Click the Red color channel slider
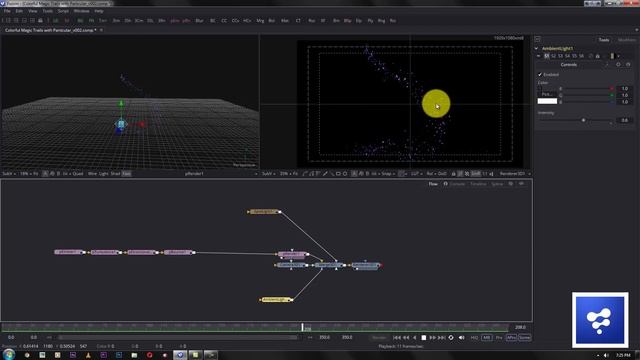This screenshot has height=360, width=640. pyautogui.click(x=587, y=89)
